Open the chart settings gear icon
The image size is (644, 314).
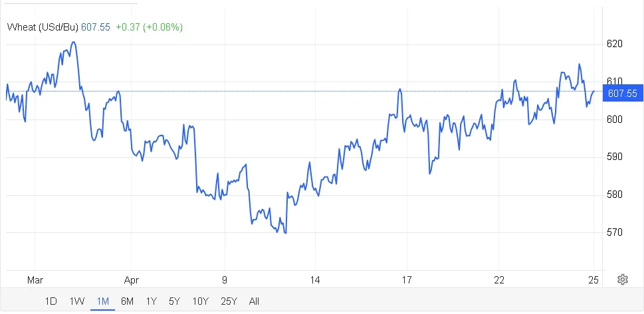tap(623, 279)
